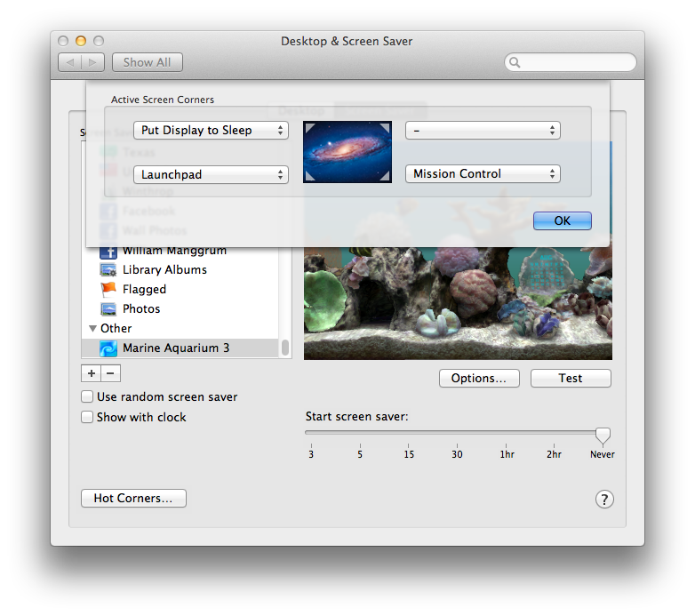695x616 pixels.
Task: Open the top-left corner dropdown showing Put Display to Sleep
Action: click(211, 131)
